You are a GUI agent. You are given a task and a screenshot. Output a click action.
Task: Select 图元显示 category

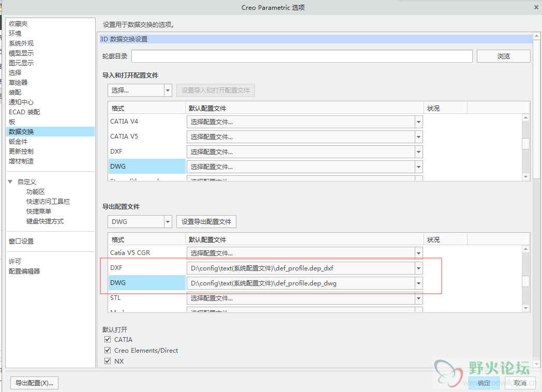(x=21, y=63)
